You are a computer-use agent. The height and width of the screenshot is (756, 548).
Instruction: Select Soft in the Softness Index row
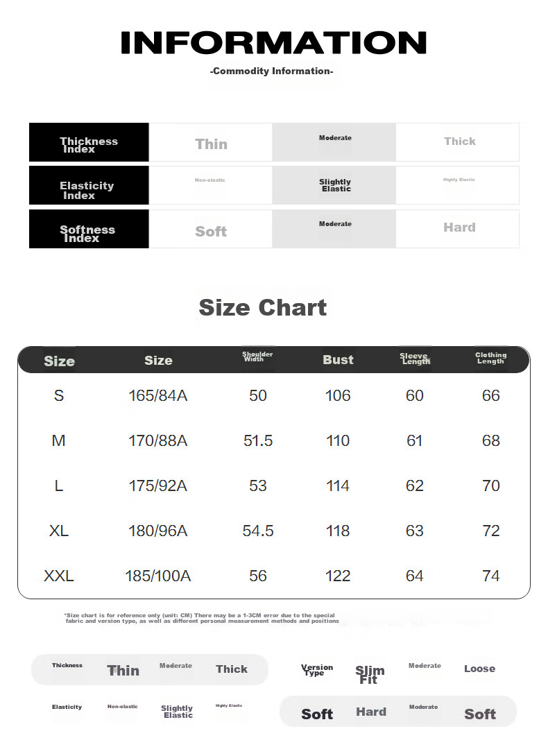pos(211,231)
